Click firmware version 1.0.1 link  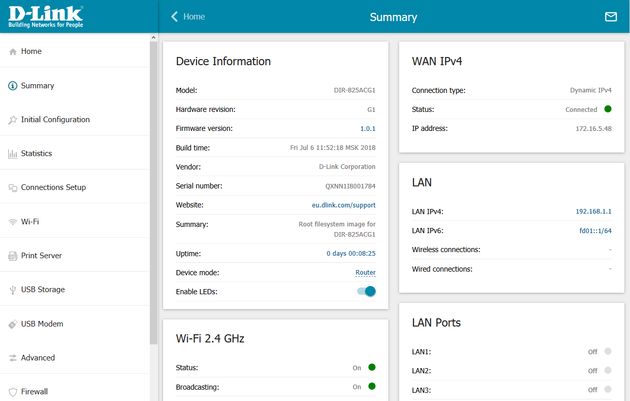coord(368,129)
